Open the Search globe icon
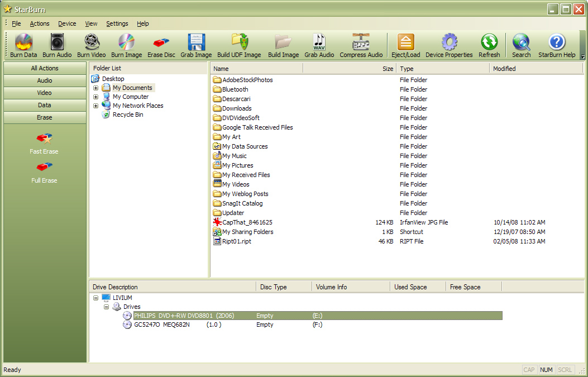 pyautogui.click(x=521, y=45)
